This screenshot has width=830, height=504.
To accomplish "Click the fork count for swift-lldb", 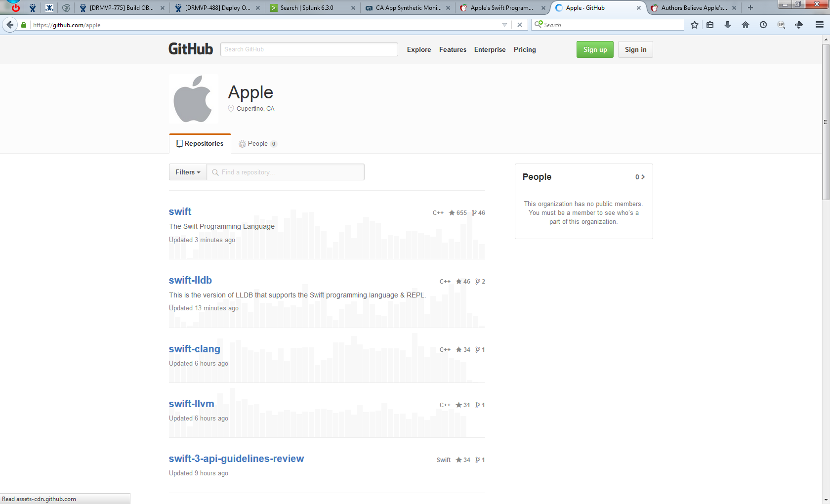I will [480, 282].
